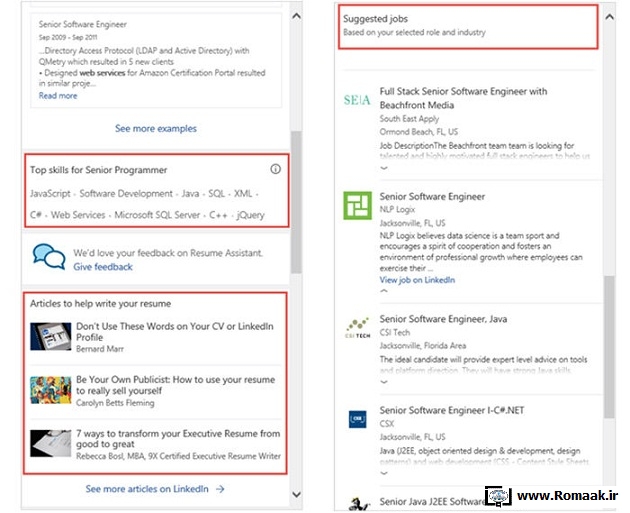Image resolution: width=630 pixels, height=513 pixels.
Task: Open thumbnail of 7 ways Executive Resume article
Action: 51,443
